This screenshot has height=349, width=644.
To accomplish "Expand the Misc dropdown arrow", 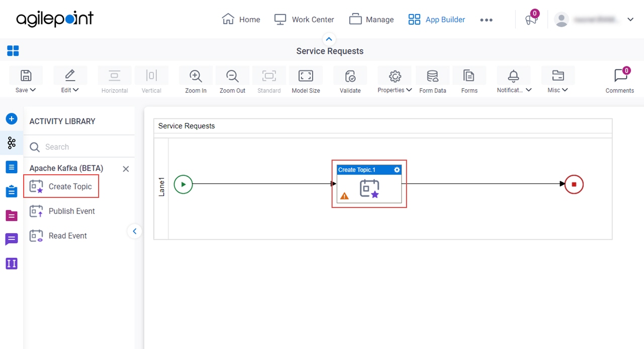I will [x=565, y=90].
